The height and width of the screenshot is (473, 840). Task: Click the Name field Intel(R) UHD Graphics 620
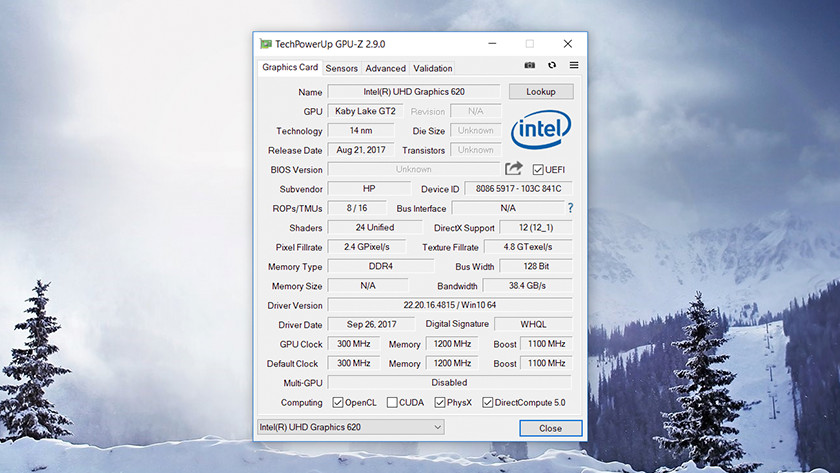[x=414, y=92]
